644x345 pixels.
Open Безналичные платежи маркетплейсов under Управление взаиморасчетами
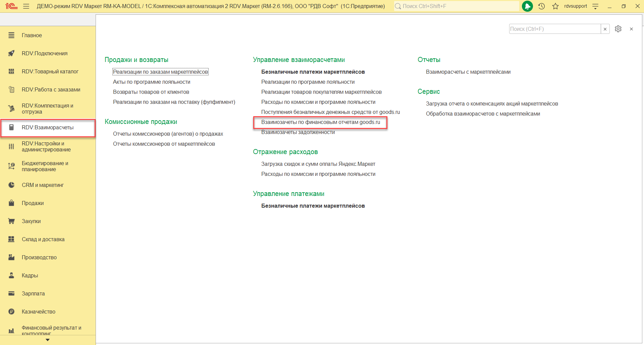point(313,72)
